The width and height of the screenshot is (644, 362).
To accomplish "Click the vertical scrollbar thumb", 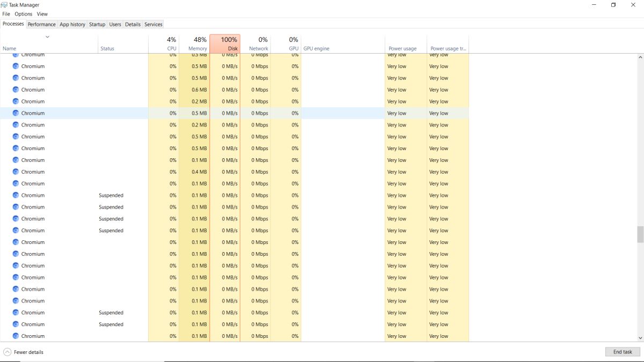I will pyautogui.click(x=640, y=234).
